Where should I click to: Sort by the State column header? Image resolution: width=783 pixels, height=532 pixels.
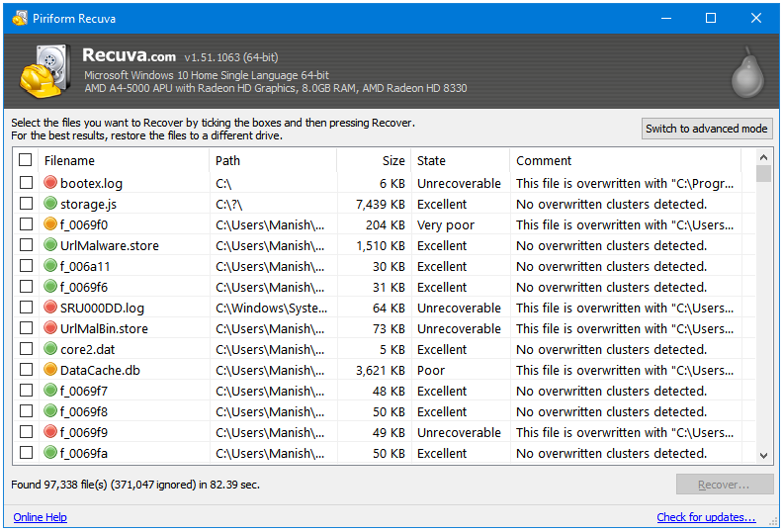[461, 161]
